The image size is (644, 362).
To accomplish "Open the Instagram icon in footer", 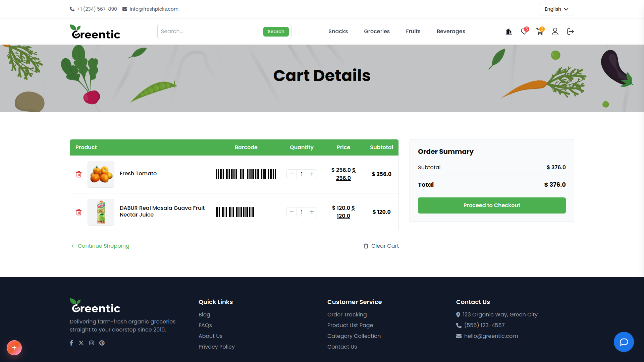I will click(x=92, y=343).
